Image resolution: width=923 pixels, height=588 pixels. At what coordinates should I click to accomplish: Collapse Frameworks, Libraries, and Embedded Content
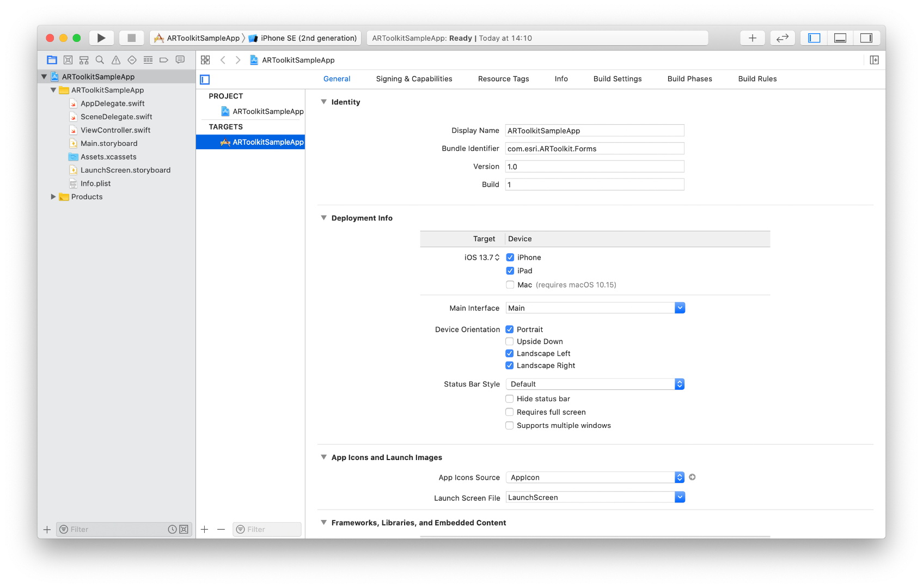click(324, 523)
